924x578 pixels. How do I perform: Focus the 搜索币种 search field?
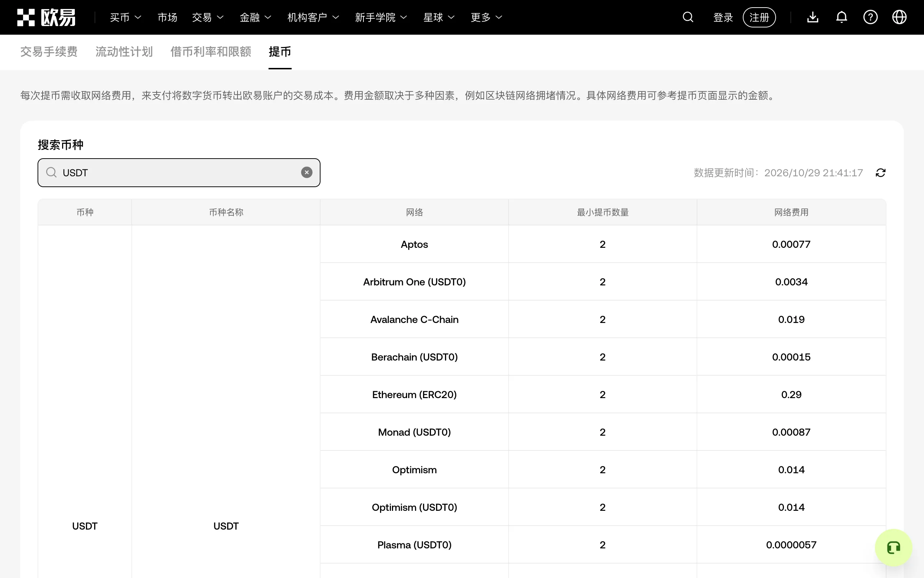(x=179, y=172)
